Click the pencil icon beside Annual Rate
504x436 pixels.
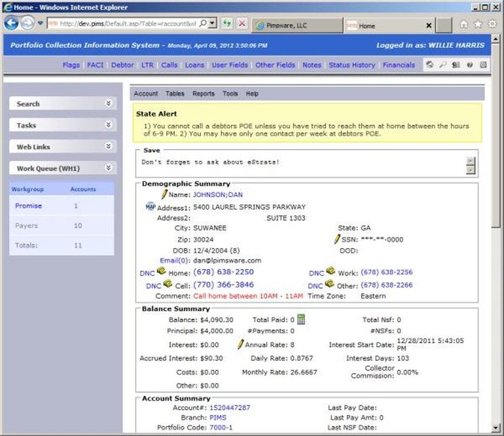(240, 344)
